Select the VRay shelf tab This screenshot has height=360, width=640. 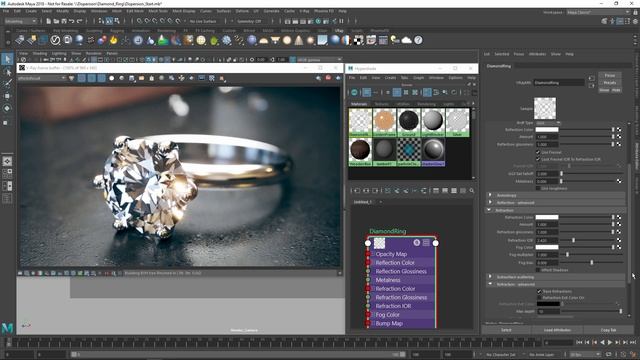point(339,31)
